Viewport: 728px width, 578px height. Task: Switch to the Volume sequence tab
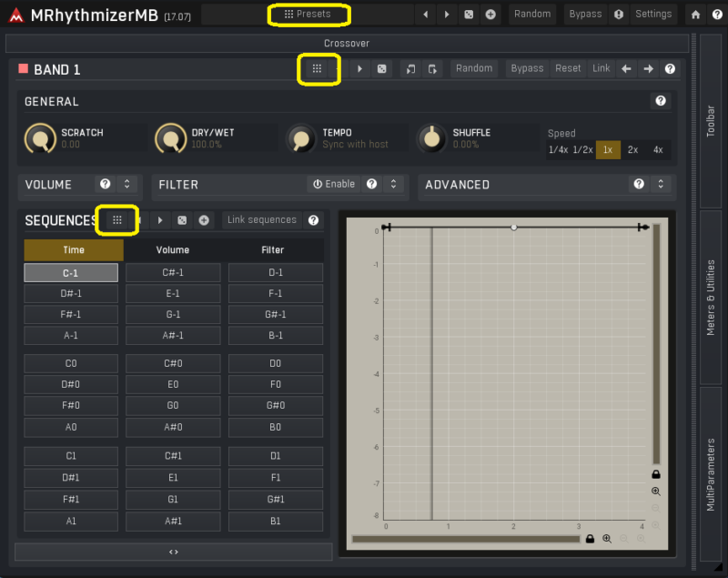(x=173, y=249)
